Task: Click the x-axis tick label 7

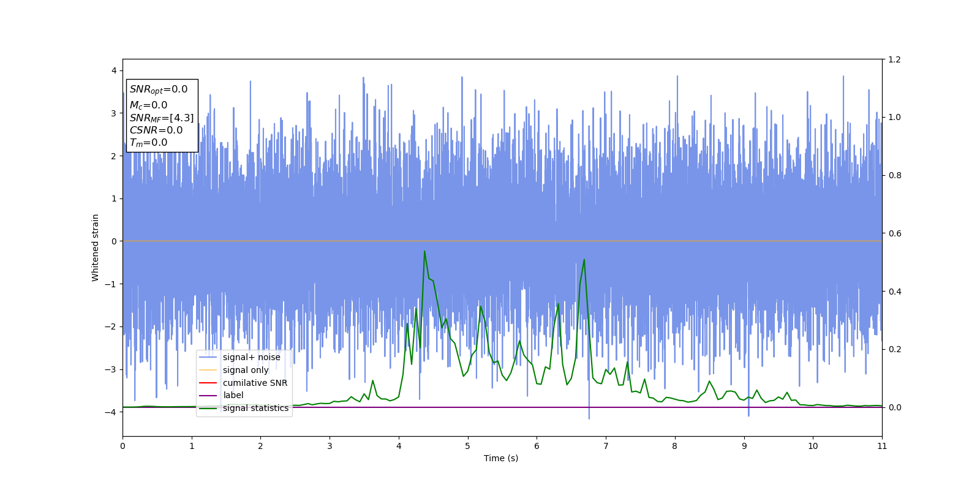Action: 606,446
